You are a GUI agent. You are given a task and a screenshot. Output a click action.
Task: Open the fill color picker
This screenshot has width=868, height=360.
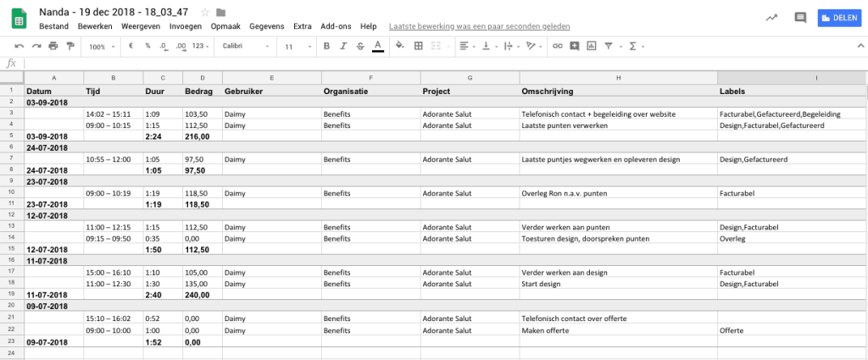(401, 47)
